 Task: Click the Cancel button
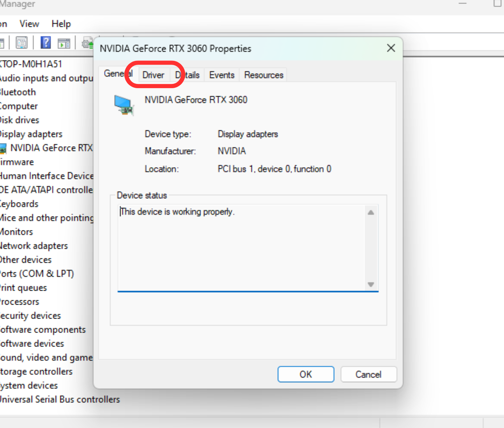tap(369, 374)
